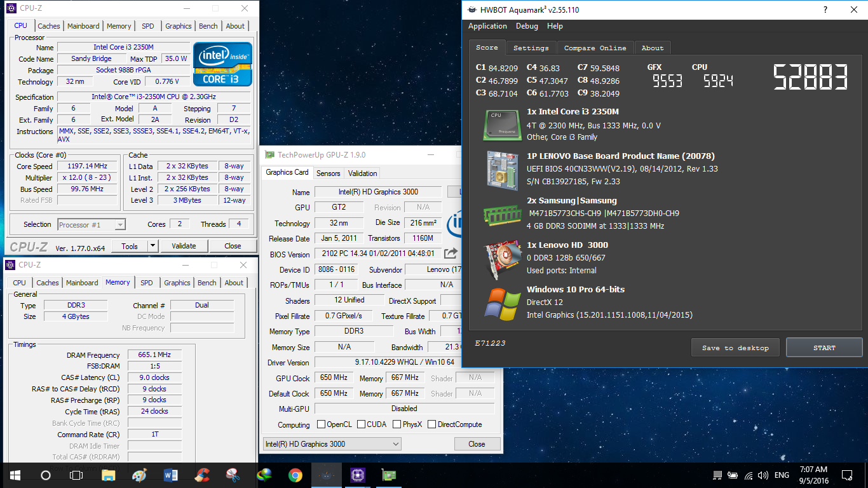Enable the OpenCL checkbox in GPU-Z

click(322, 424)
